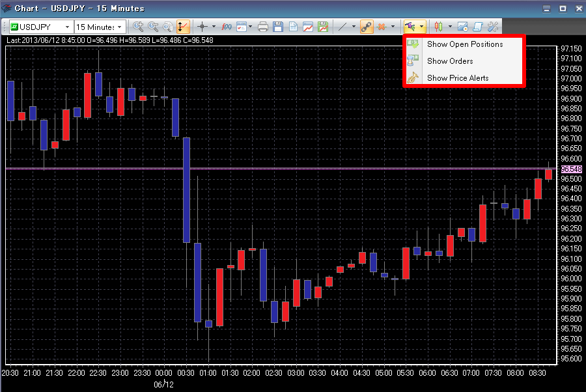Click the document page icon in toolbar
The width and height of the screenshot is (586, 392).
tap(293, 27)
